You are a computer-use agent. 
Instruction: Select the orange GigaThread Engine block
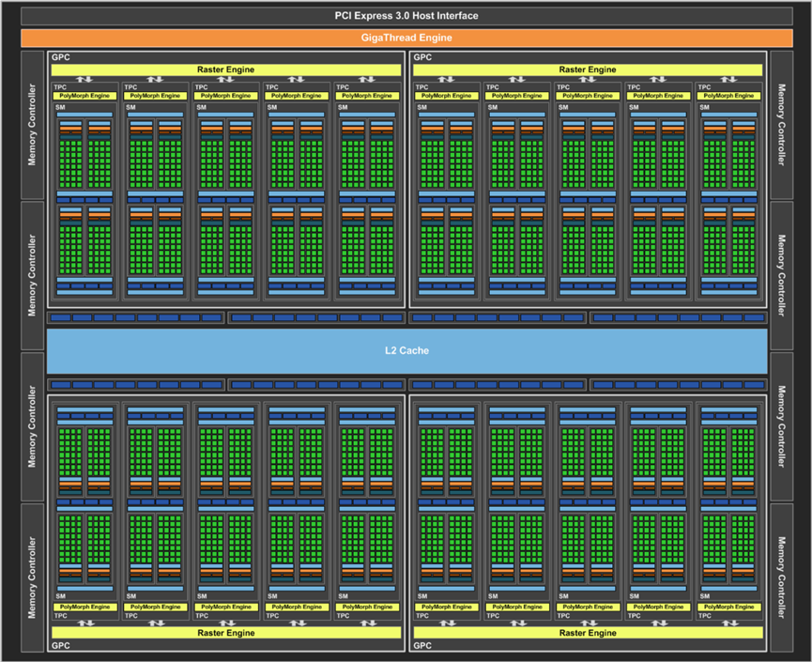(406, 38)
